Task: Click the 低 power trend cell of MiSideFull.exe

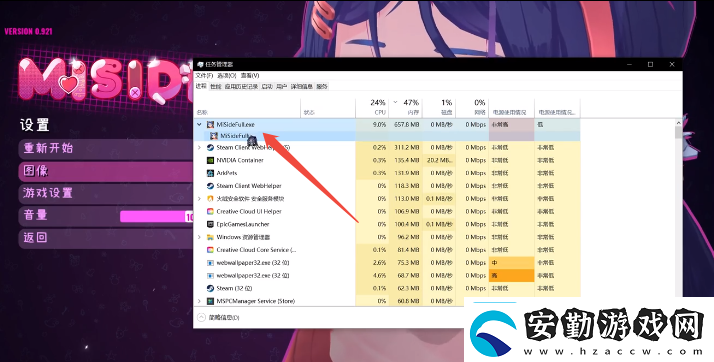Action: pyautogui.click(x=557, y=124)
